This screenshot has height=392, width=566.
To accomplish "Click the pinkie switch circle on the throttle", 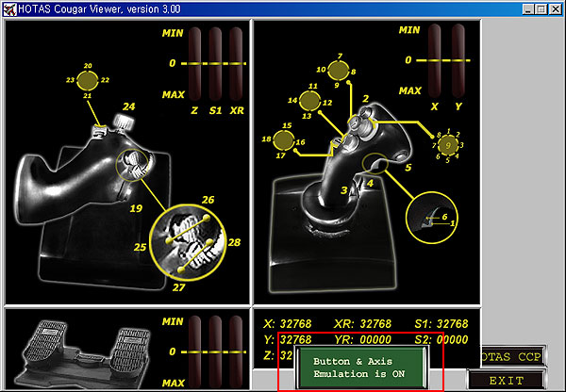I will [132, 166].
